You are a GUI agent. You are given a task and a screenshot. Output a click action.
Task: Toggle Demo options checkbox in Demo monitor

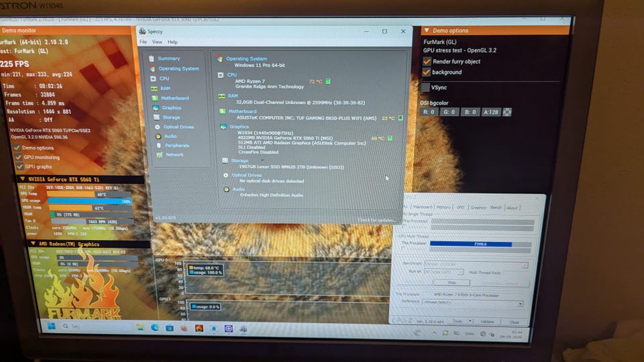point(17,147)
